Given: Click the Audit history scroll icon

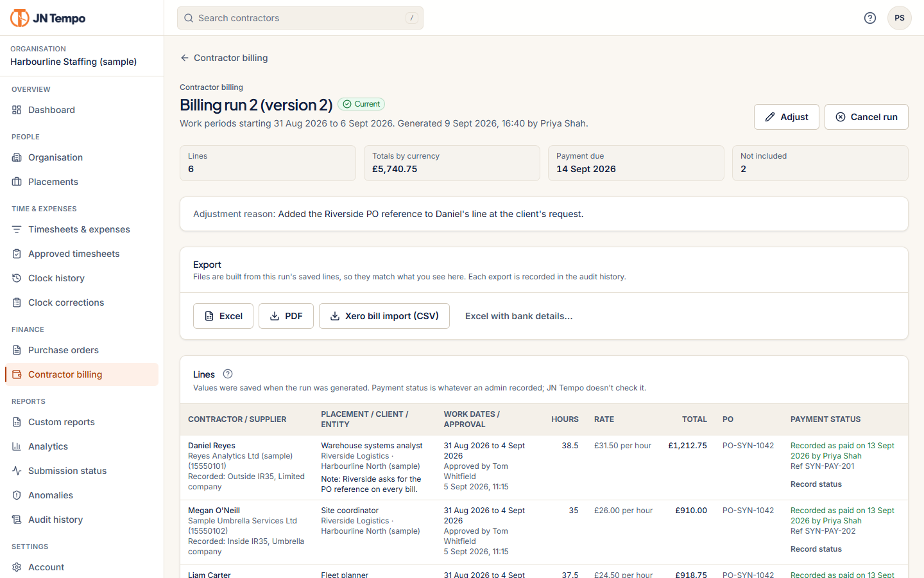Looking at the screenshot, I should 17,520.
